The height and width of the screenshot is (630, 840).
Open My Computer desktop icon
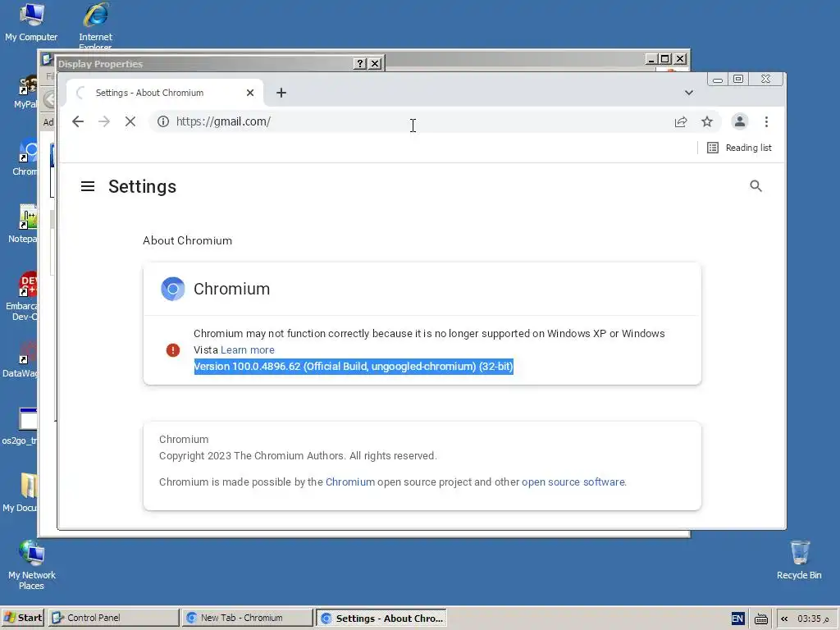31,23
